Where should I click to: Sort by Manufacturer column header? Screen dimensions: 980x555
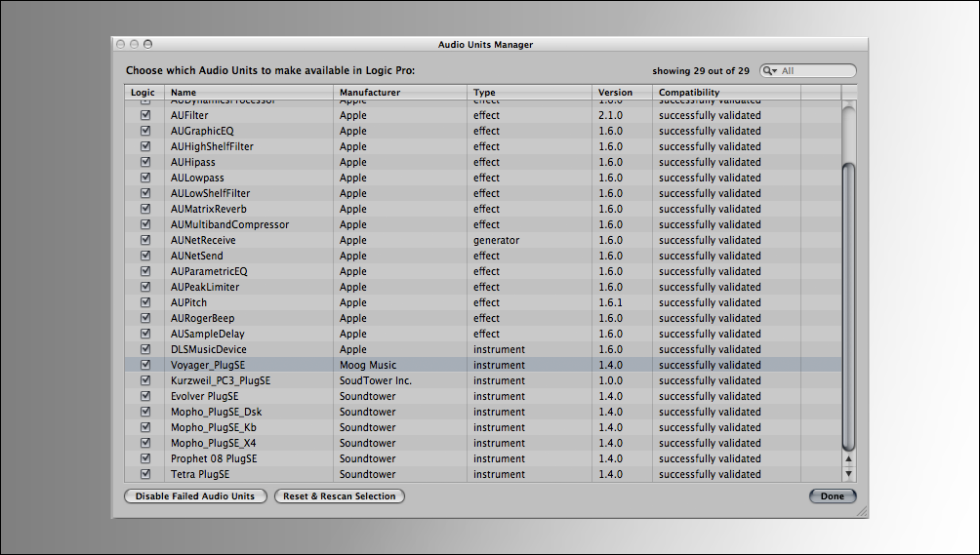tap(400, 93)
